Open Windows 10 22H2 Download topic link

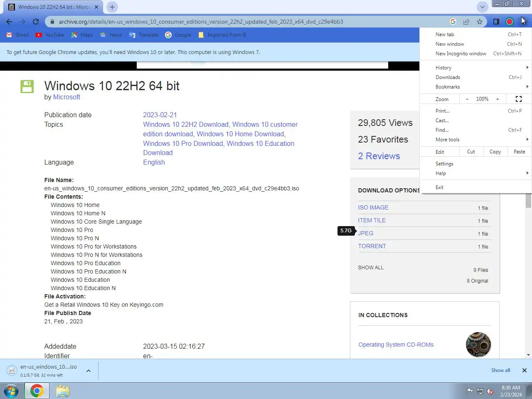186,124
